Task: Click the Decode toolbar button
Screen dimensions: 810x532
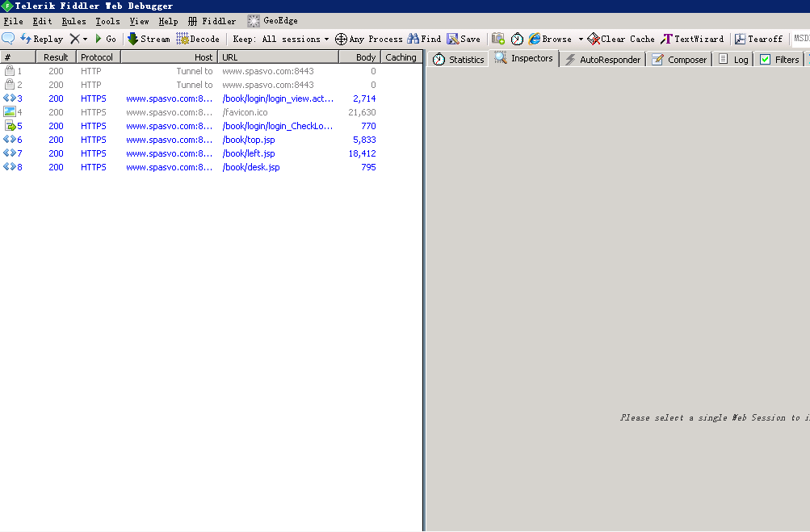Action: click(x=198, y=39)
